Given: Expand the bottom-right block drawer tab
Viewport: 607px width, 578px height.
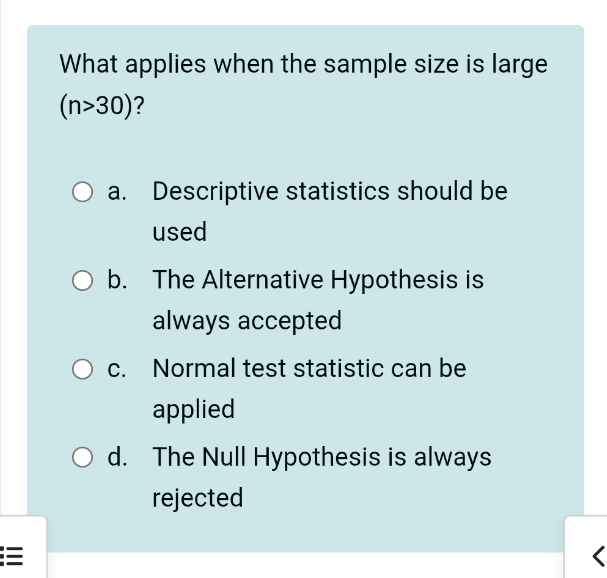Looking at the screenshot, I should [x=586, y=547].
